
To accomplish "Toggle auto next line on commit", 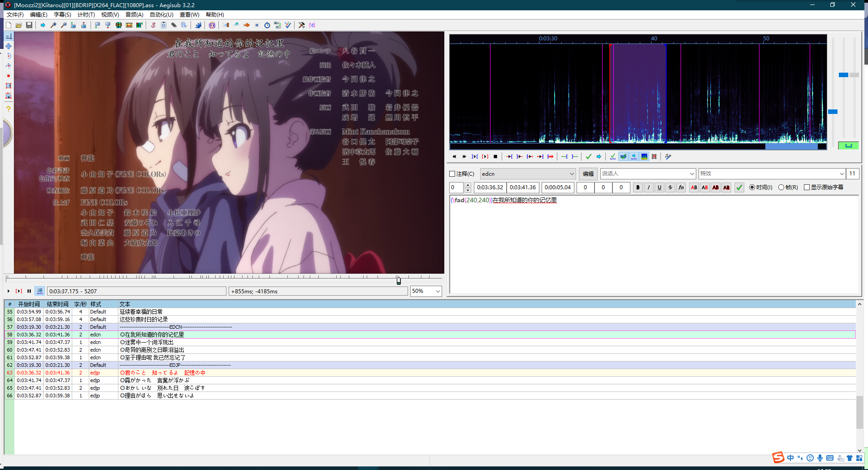I will (623, 157).
